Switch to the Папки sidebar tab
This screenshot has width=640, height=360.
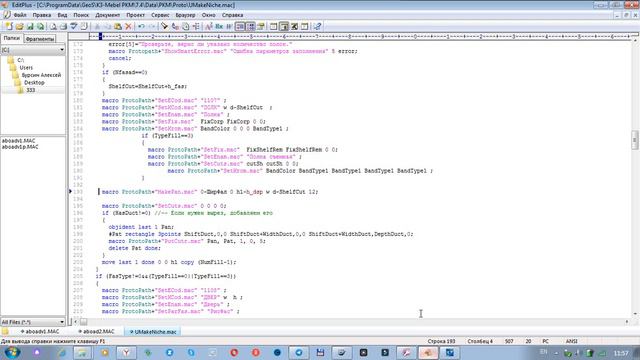click(x=11, y=38)
